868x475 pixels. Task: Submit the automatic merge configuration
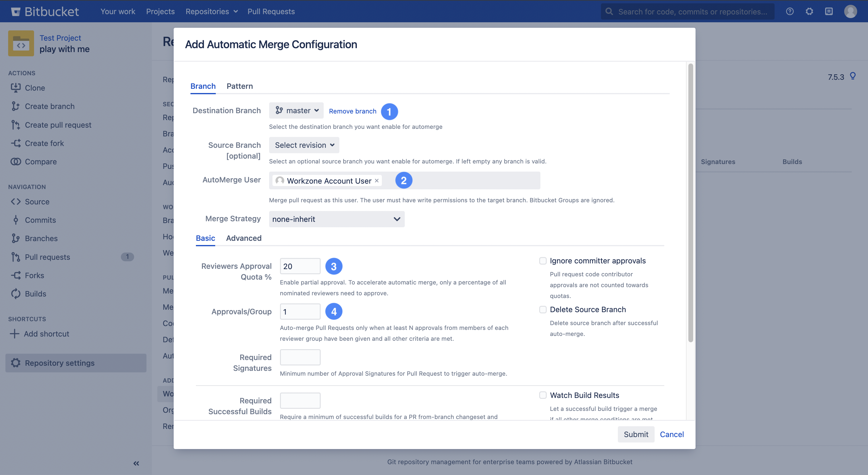pyautogui.click(x=636, y=434)
